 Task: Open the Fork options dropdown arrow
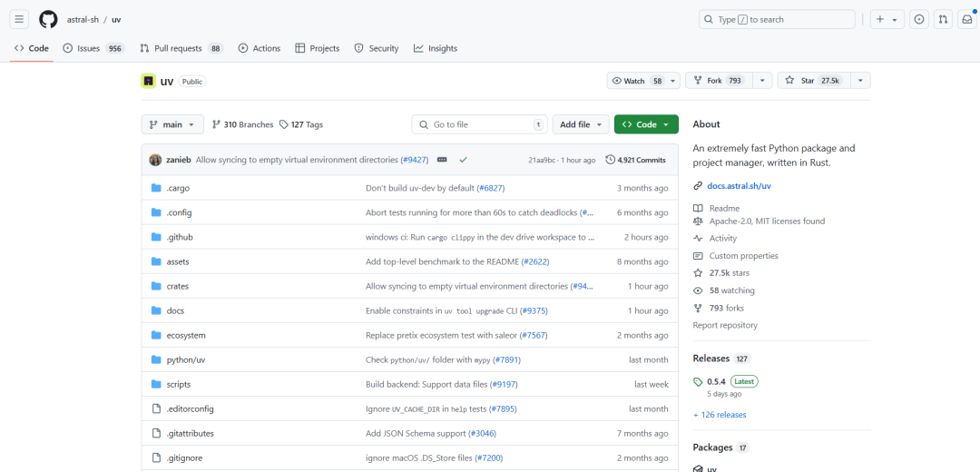point(762,81)
